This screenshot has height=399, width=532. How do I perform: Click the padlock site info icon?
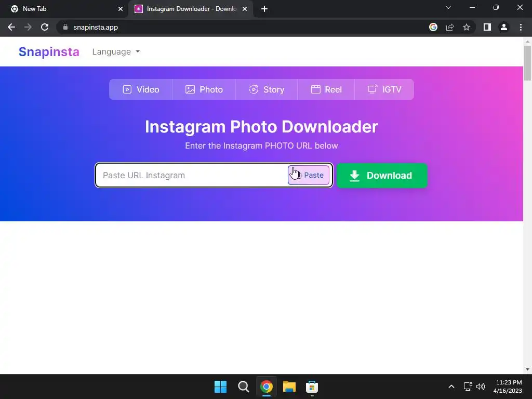click(x=65, y=27)
